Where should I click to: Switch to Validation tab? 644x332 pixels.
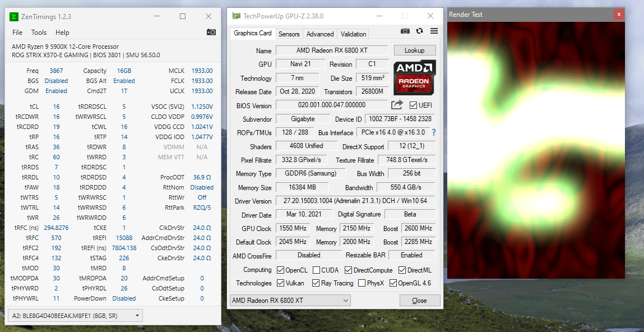click(353, 34)
